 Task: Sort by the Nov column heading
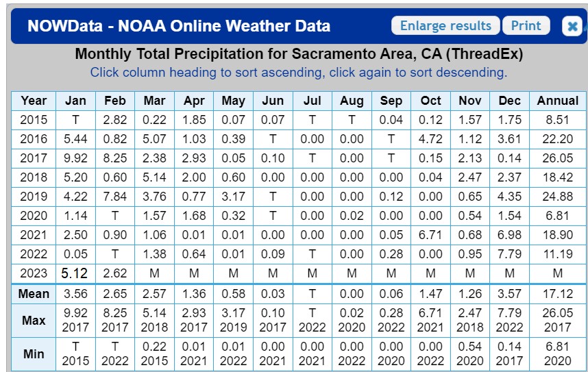coord(470,101)
